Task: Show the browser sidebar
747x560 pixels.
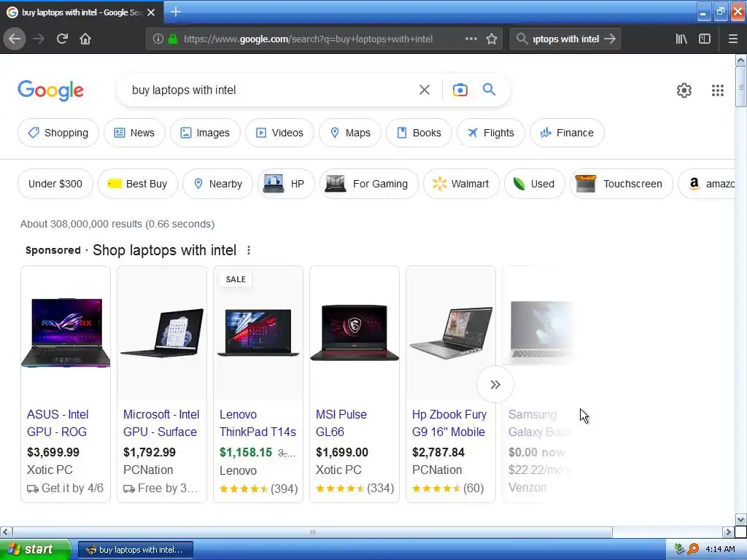Action: 705,39
